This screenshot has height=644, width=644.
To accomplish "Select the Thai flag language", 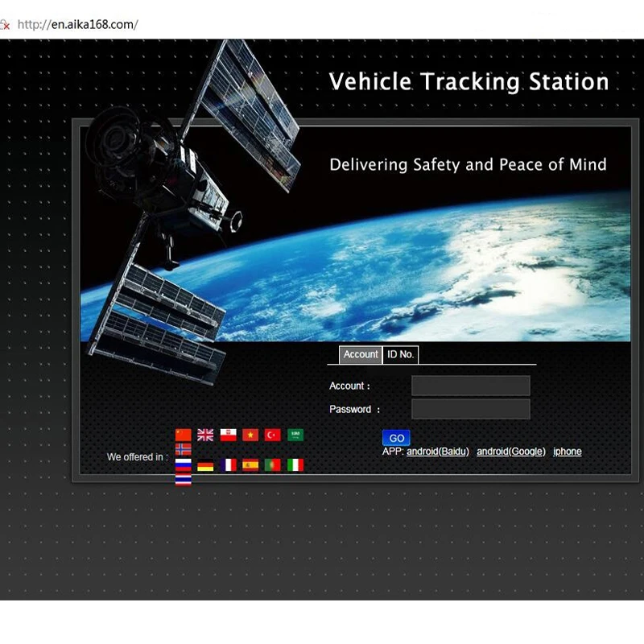I will coord(184,479).
